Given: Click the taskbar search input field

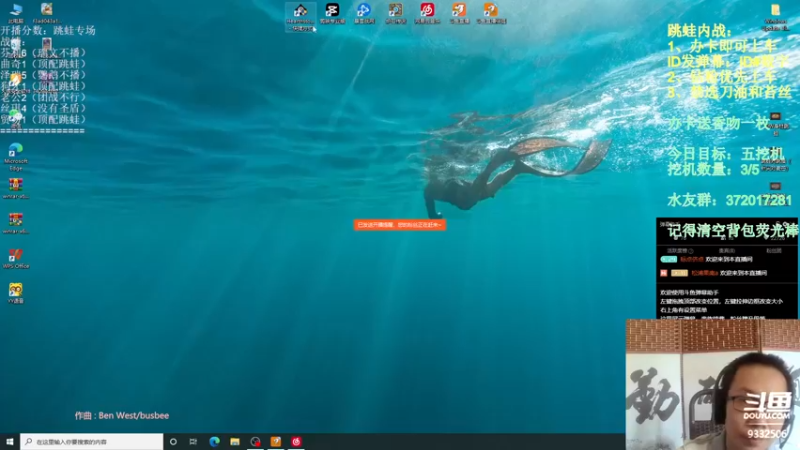Looking at the screenshot, I should tap(92, 441).
